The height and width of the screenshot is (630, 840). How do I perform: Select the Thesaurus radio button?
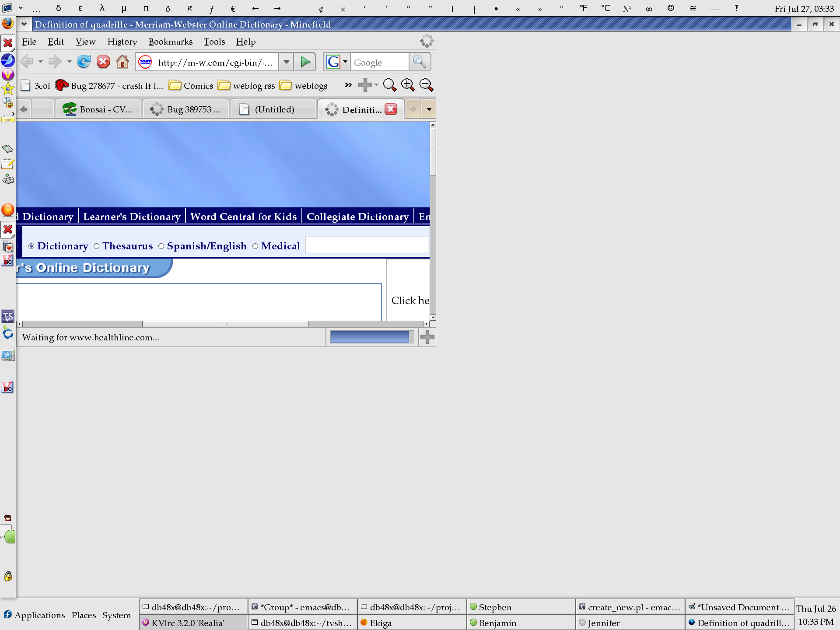[x=97, y=246]
